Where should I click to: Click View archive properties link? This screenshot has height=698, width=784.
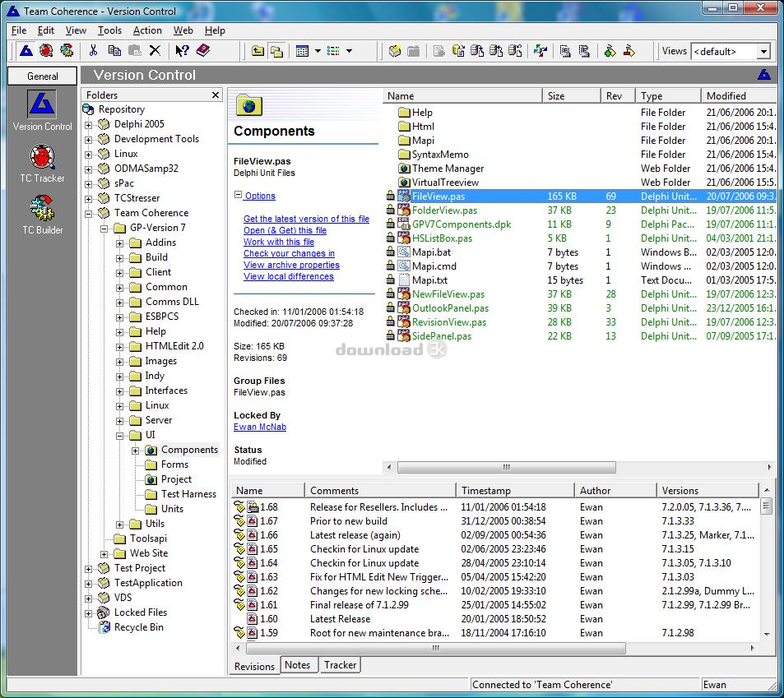291,265
